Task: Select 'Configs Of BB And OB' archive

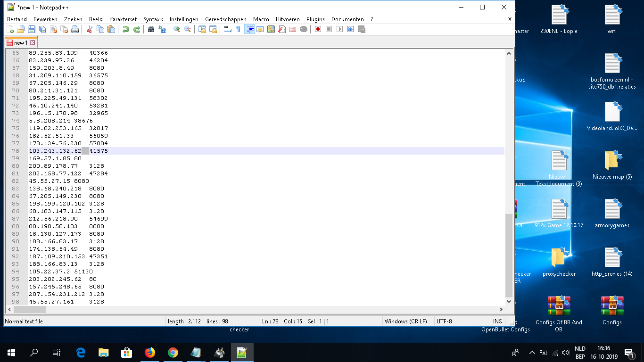Action: click(x=559, y=314)
